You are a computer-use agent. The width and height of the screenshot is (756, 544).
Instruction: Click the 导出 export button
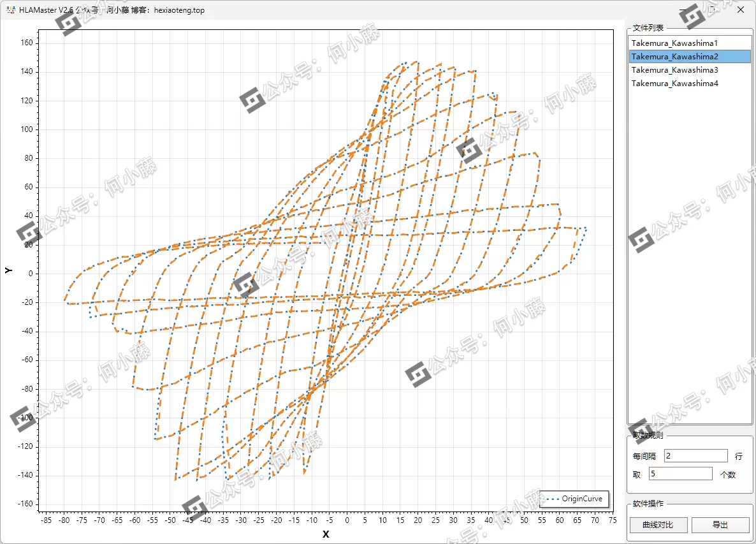[x=720, y=525]
